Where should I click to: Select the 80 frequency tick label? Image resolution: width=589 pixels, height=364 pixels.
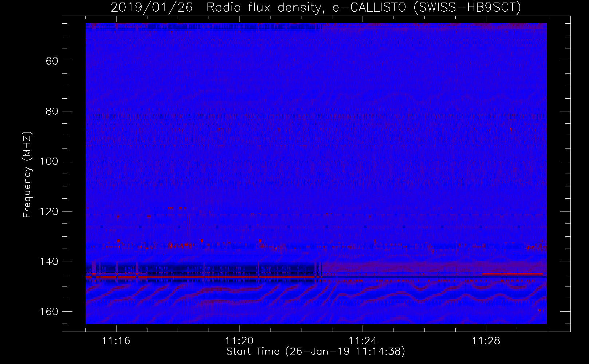click(x=52, y=111)
